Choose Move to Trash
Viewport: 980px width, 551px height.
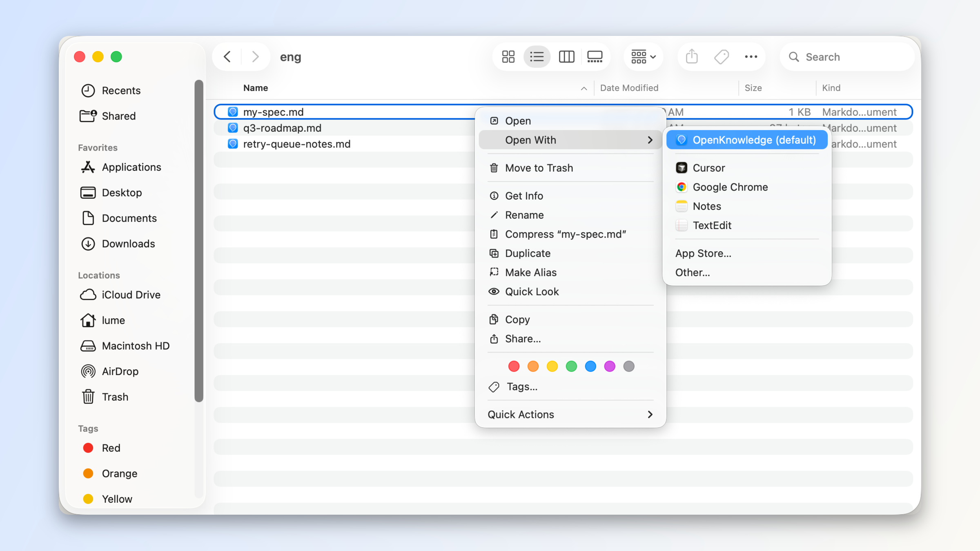pyautogui.click(x=570, y=168)
